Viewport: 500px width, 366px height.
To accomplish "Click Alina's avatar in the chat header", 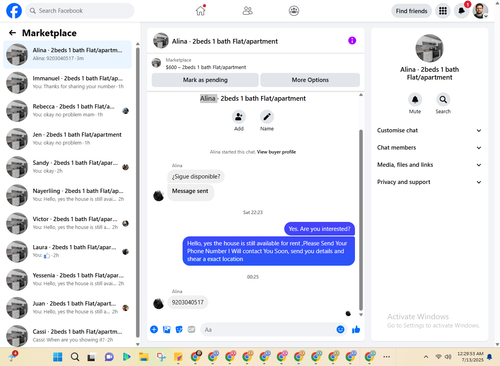I will [x=161, y=41].
